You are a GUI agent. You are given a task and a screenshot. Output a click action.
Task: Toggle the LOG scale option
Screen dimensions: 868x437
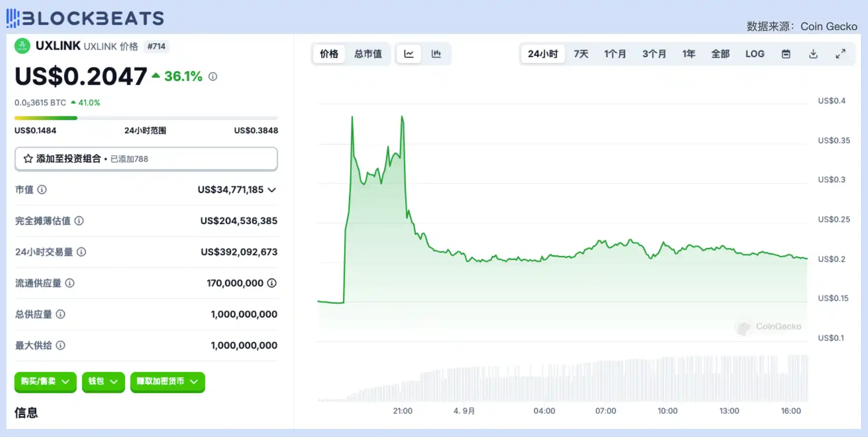pyautogui.click(x=754, y=54)
